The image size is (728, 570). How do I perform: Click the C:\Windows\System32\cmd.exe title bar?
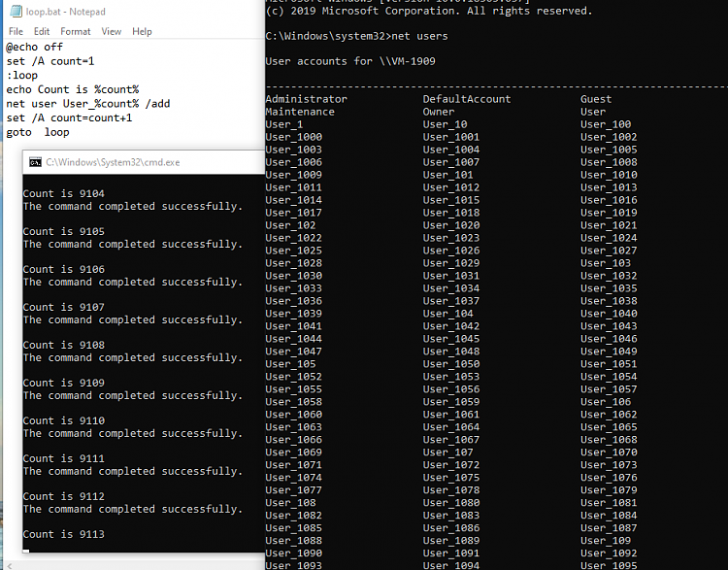click(x=144, y=162)
